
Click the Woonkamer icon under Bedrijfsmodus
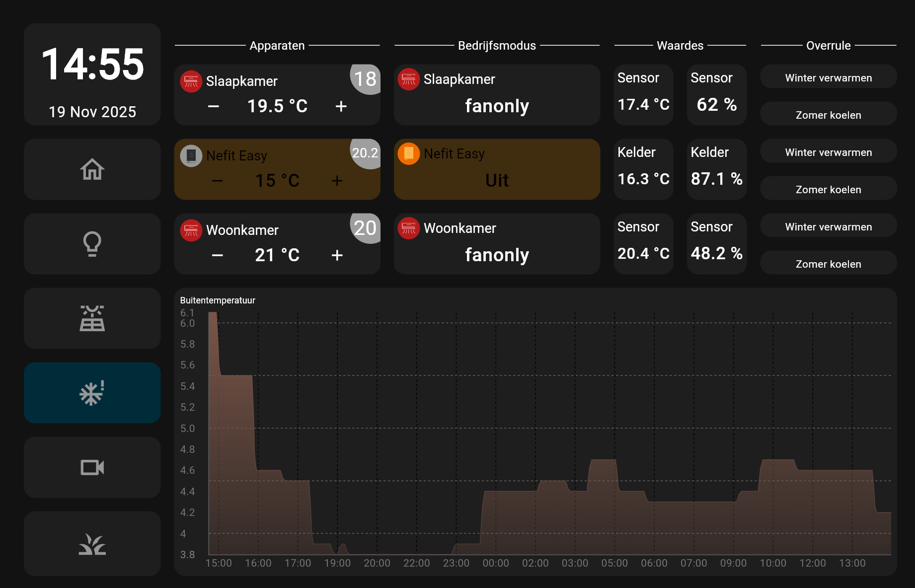tap(409, 228)
